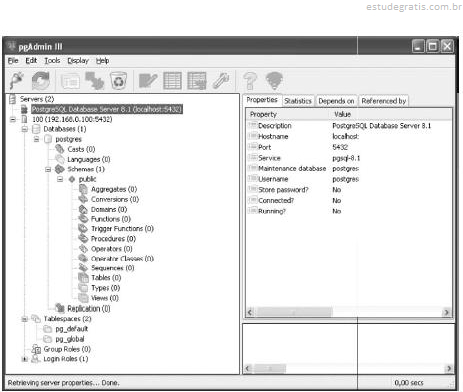The height and width of the screenshot is (392, 463).
Task: Collapse the Schemas (1) tree node
Action: 48,169
